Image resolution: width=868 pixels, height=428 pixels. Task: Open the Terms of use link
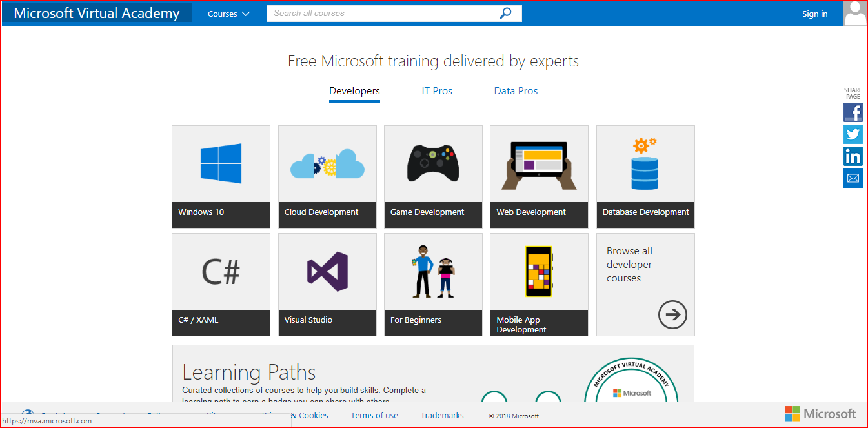(374, 416)
